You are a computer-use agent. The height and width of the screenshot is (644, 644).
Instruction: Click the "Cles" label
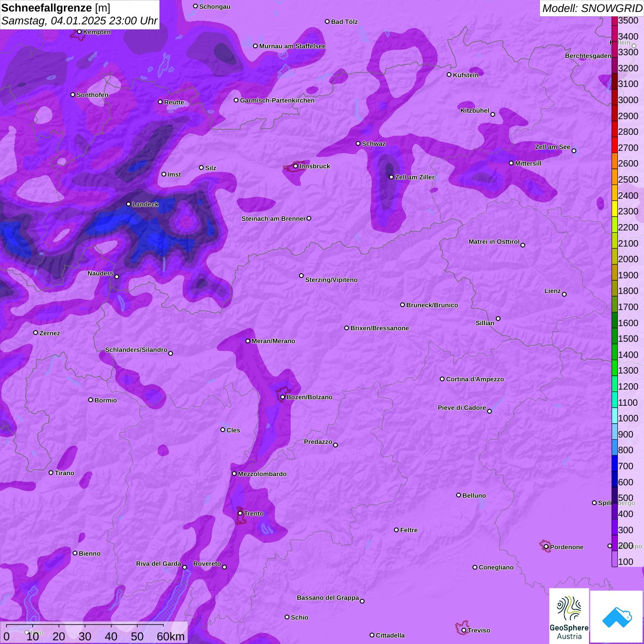[x=234, y=430]
